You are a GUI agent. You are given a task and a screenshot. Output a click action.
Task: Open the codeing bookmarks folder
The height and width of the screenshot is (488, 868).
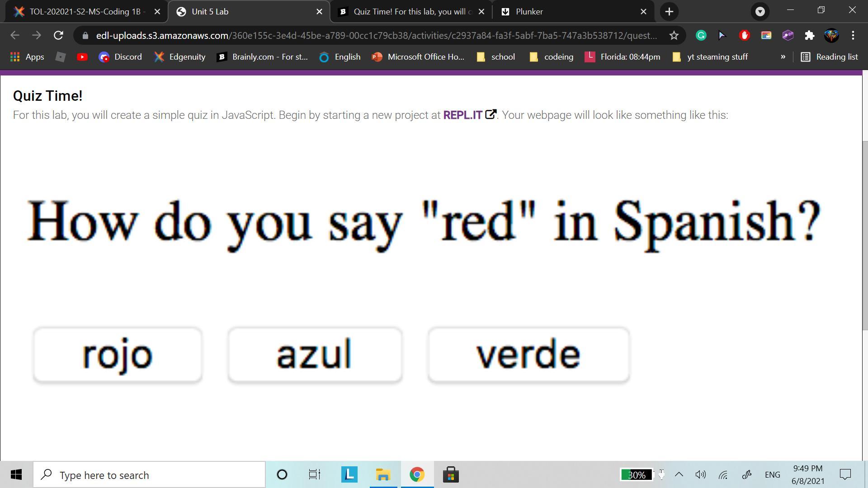(552, 57)
